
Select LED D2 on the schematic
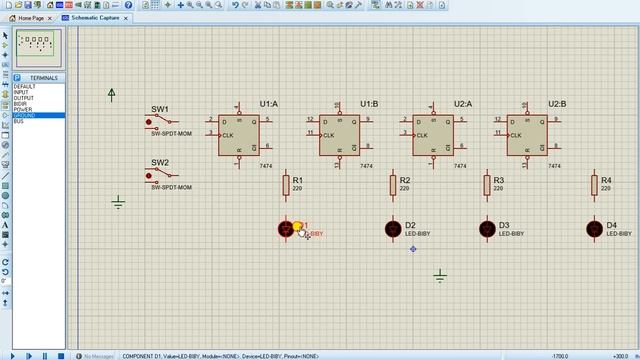click(393, 229)
